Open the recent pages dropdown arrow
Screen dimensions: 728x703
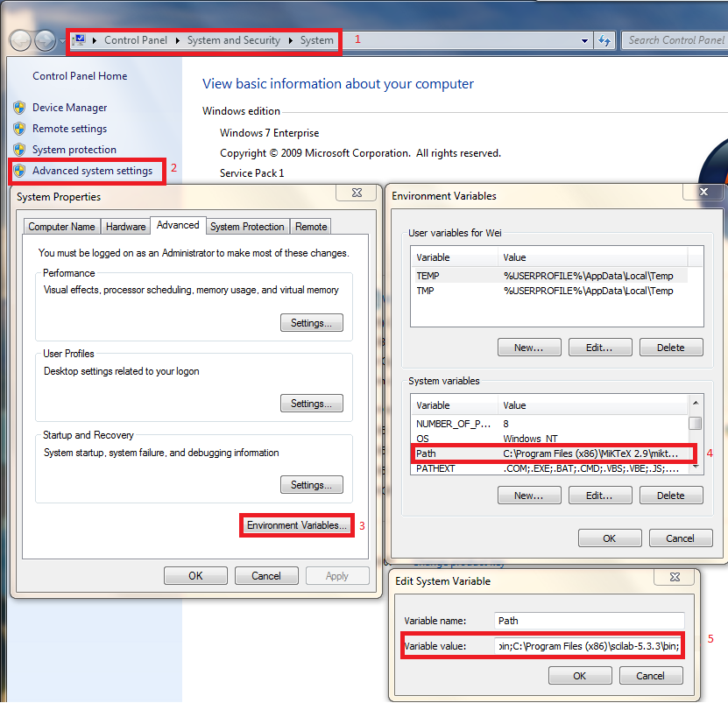tap(63, 41)
